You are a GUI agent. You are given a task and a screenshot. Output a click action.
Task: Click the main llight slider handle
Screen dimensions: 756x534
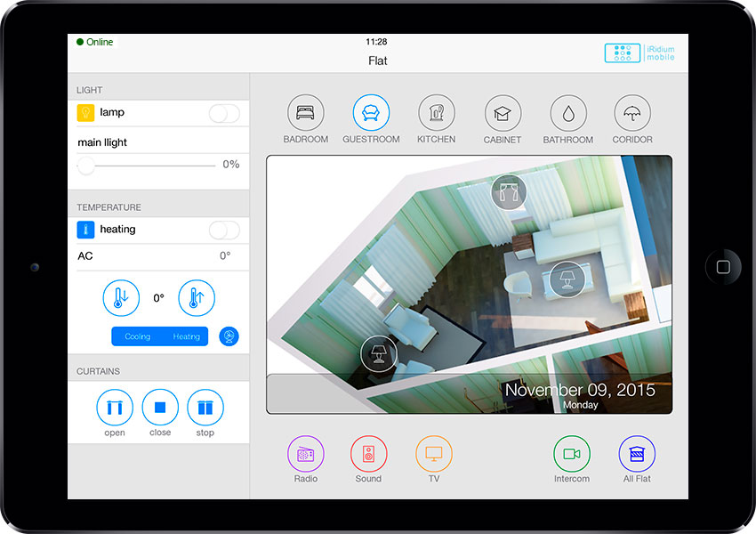[86, 166]
